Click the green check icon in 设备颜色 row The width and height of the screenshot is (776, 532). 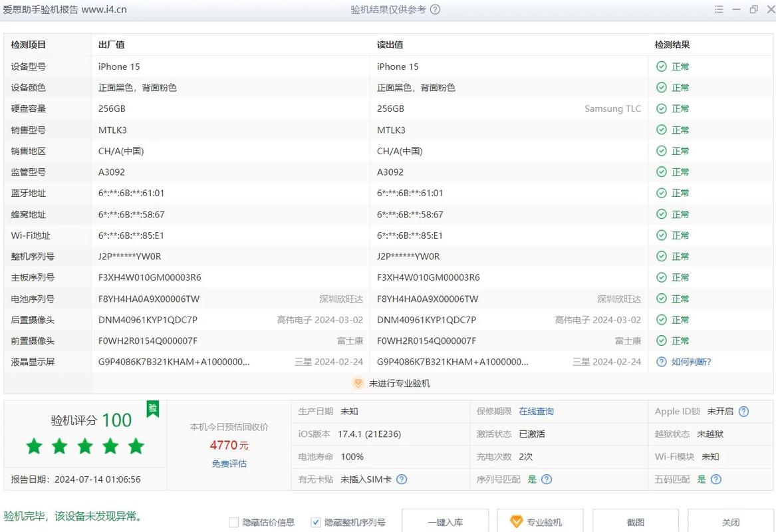(x=661, y=87)
